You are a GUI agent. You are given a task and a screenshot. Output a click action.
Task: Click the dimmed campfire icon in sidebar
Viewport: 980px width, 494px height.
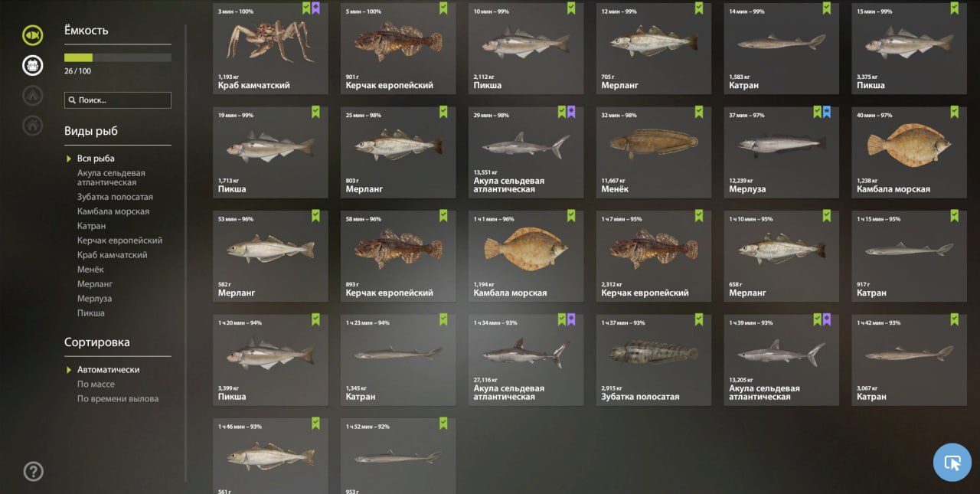(33, 95)
